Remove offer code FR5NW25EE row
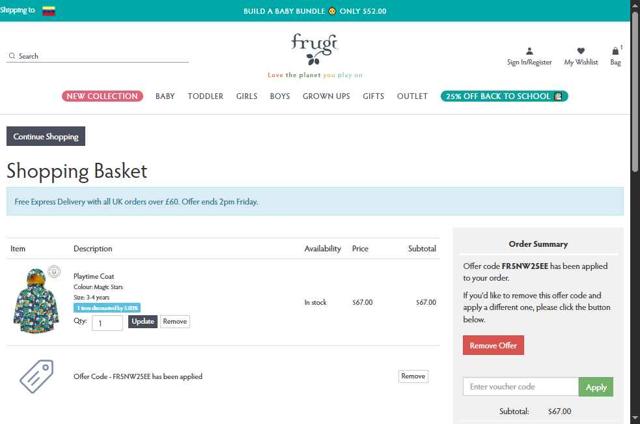640x424 pixels. point(413,376)
